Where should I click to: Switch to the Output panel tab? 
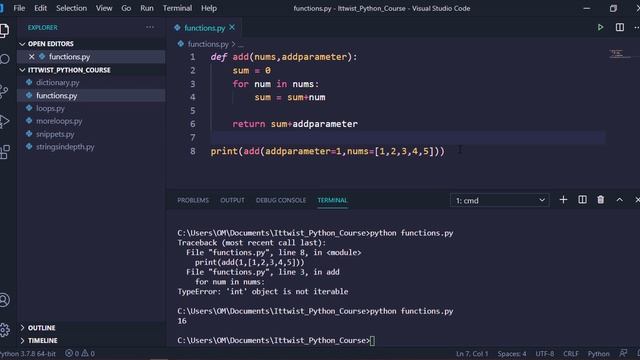[232, 200]
